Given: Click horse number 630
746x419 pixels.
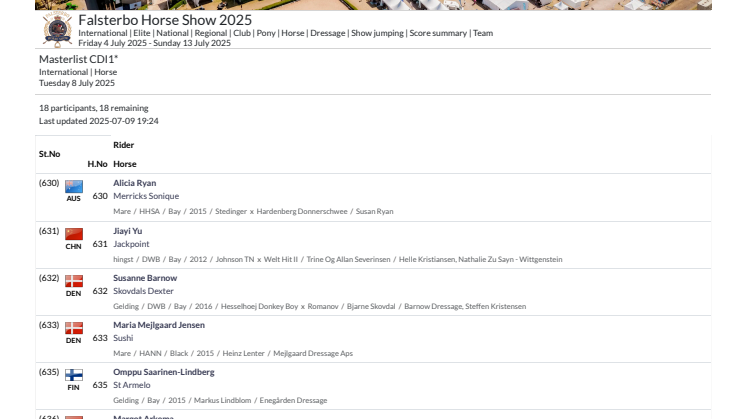Looking at the screenshot, I should coord(100,196).
